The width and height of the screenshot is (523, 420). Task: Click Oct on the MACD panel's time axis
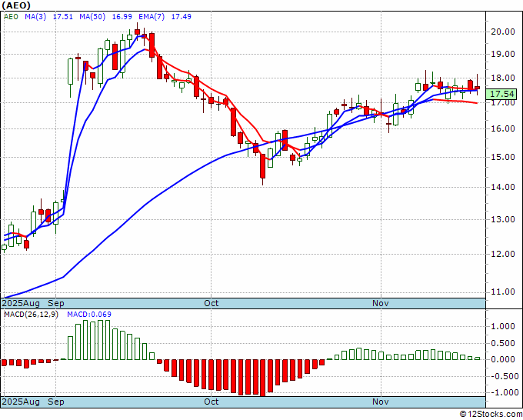pyautogui.click(x=212, y=402)
